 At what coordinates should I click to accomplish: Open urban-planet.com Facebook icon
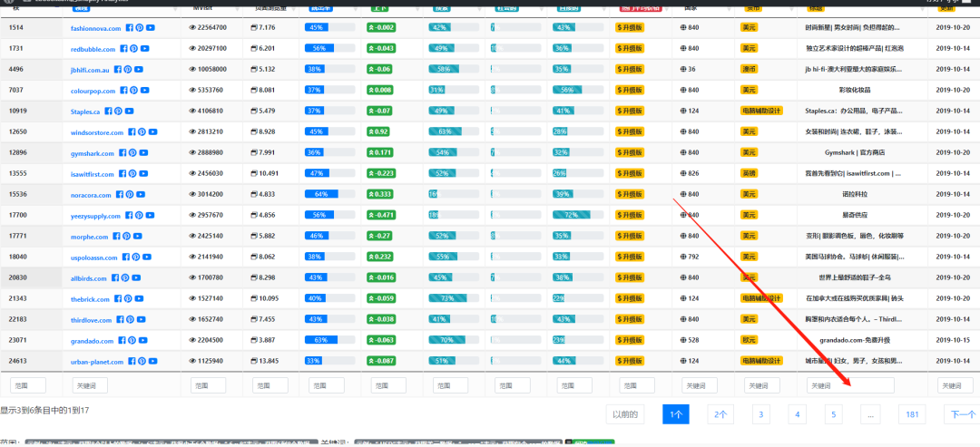coord(132,362)
